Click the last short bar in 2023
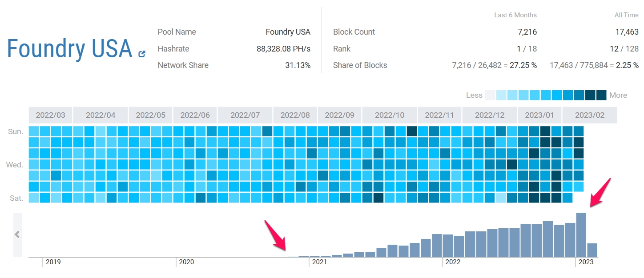 click(x=592, y=250)
